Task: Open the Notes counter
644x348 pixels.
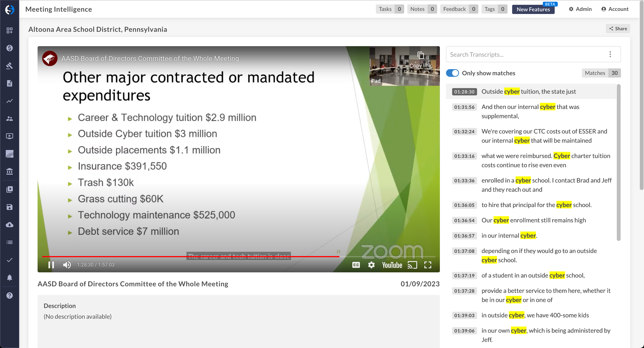Action: [x=422, y=9]
